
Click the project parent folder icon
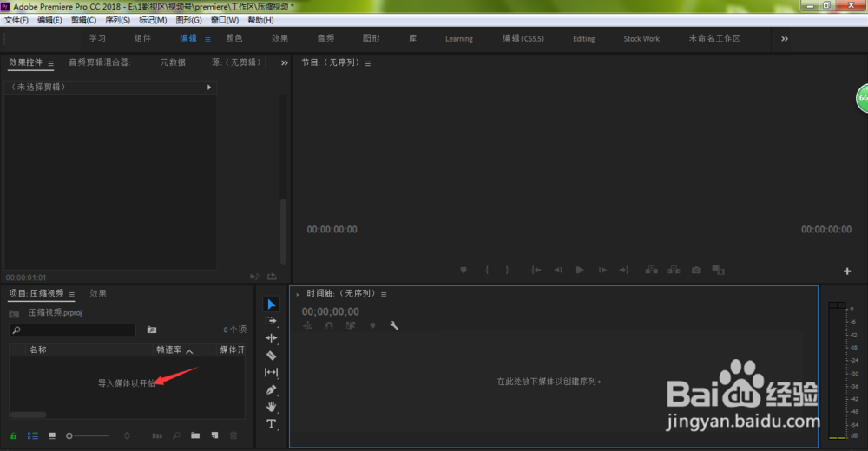(15, 314)
